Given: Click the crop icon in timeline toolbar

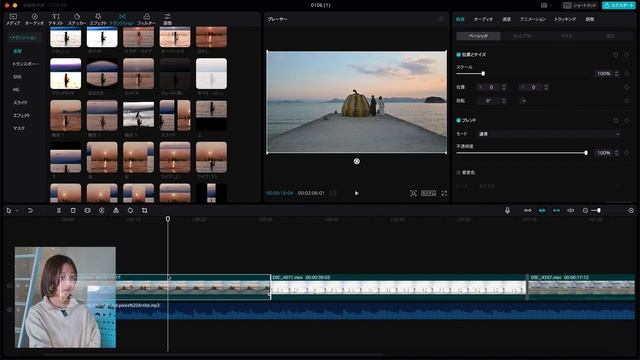Looking at the screenshot, I should (x=144, y=210).
